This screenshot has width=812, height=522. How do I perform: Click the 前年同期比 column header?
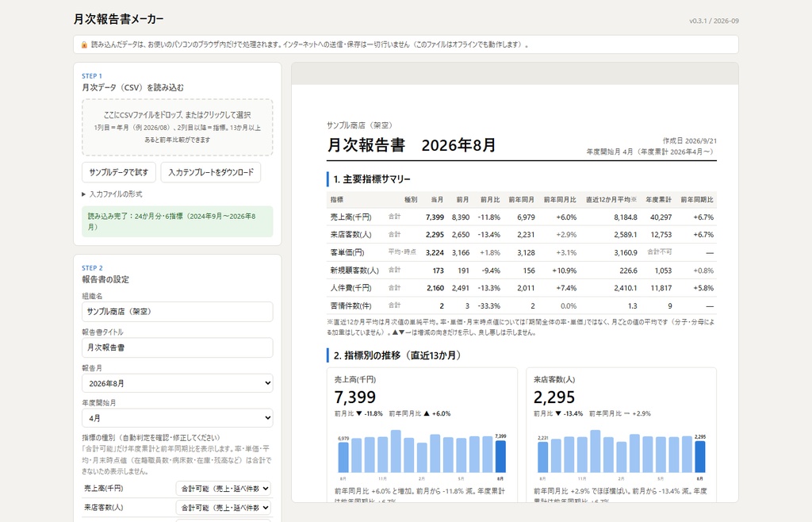point(696,199)
